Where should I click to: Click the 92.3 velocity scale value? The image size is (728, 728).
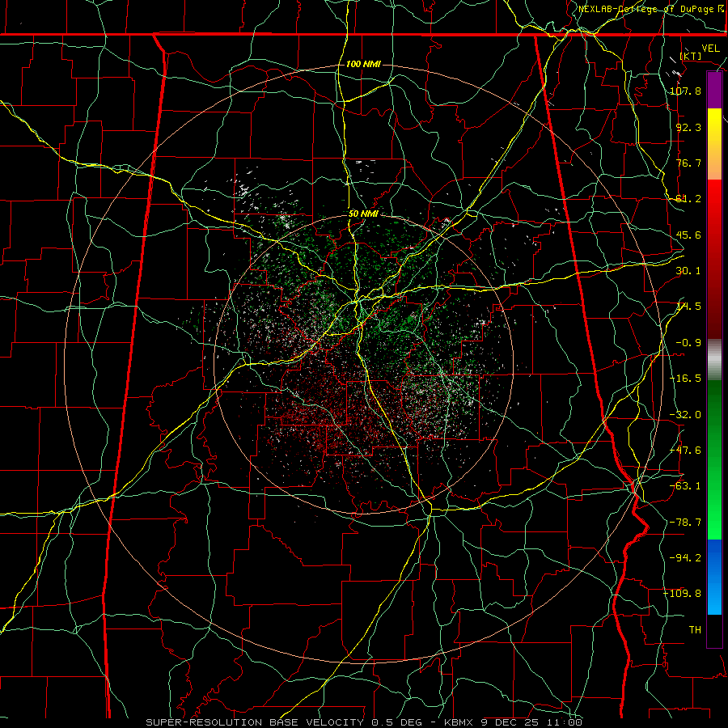[x=688, y=127]
